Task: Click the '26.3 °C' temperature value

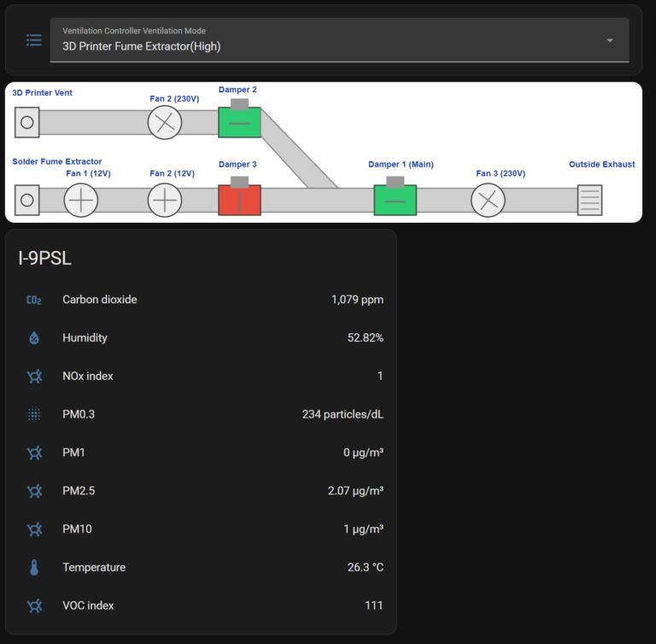Action: tap(366, 567)
